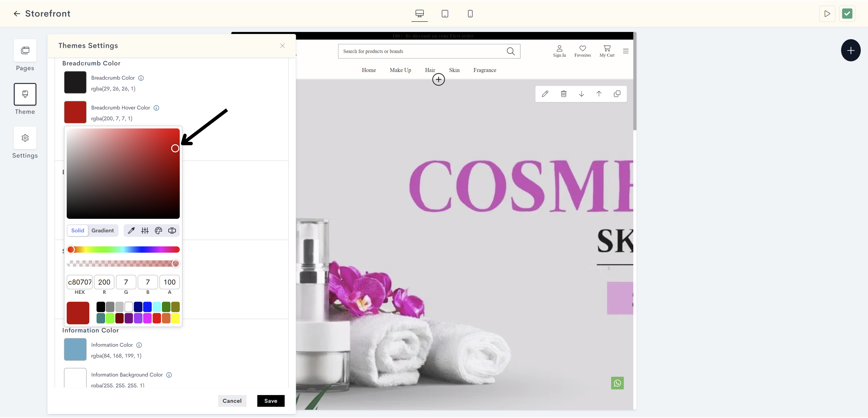Click the preview vertical scrollbar
The height and width of the screenshot is (418, 868).
[635, 81]
